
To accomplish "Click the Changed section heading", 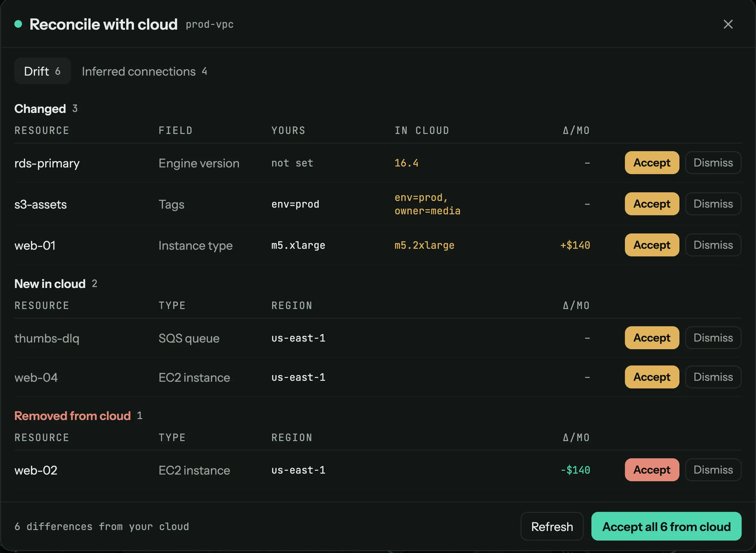I will click(40, 109).
